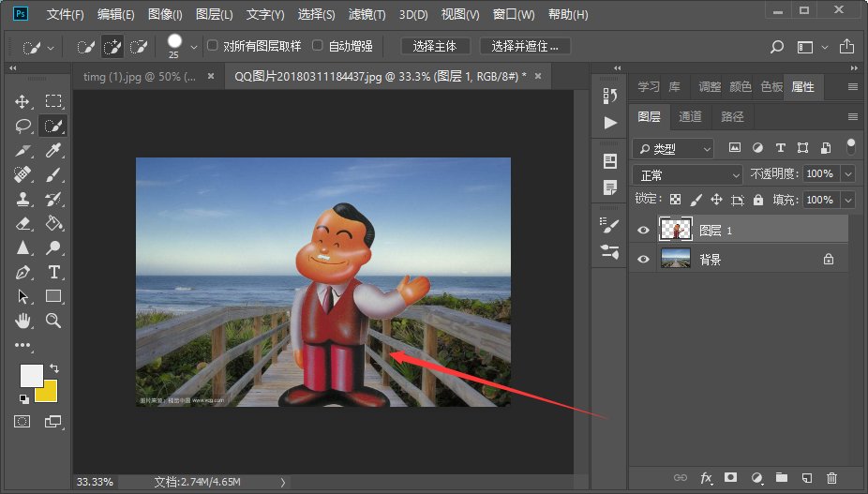Open the 滤镜(T) menu

[367, 14]
